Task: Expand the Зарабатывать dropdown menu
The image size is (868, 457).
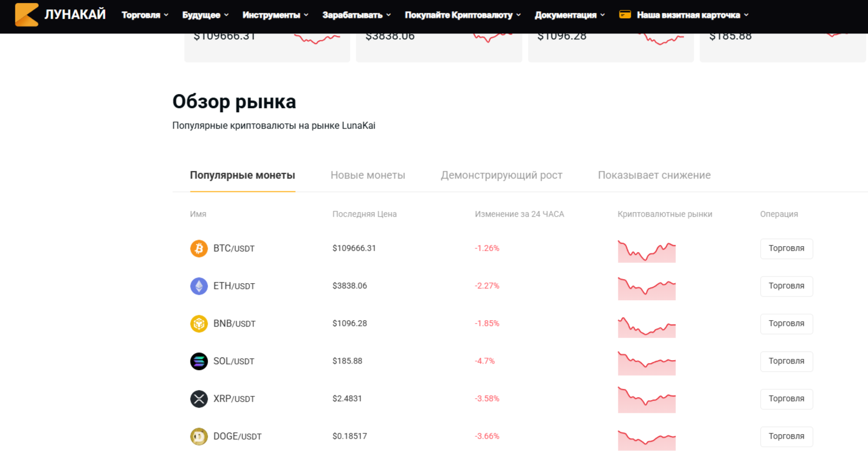Action: tap(356, 15)
